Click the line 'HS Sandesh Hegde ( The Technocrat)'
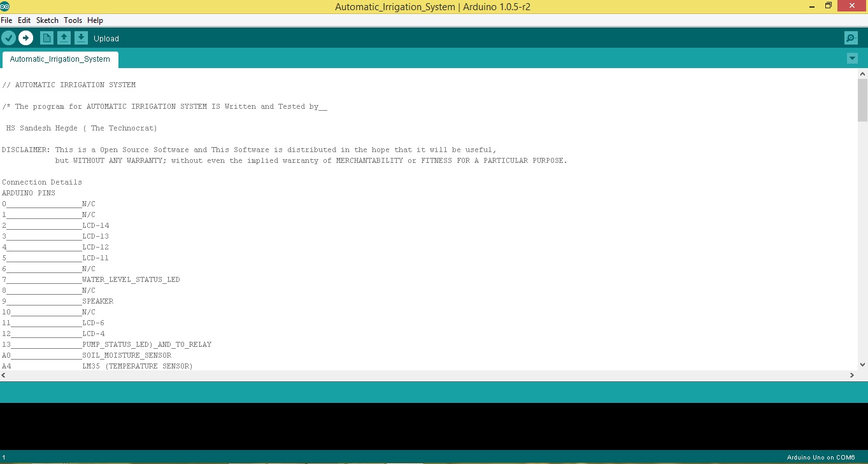This screenshot has height=464, width=868. pos(82,128)
